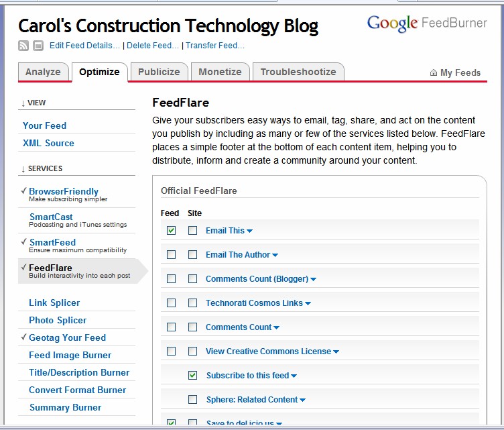Image resolution: width=504 pixels, height=430 pixels.
Task: Check Site box for Sphere: Related Content
Action: click(x=192, y=399)
